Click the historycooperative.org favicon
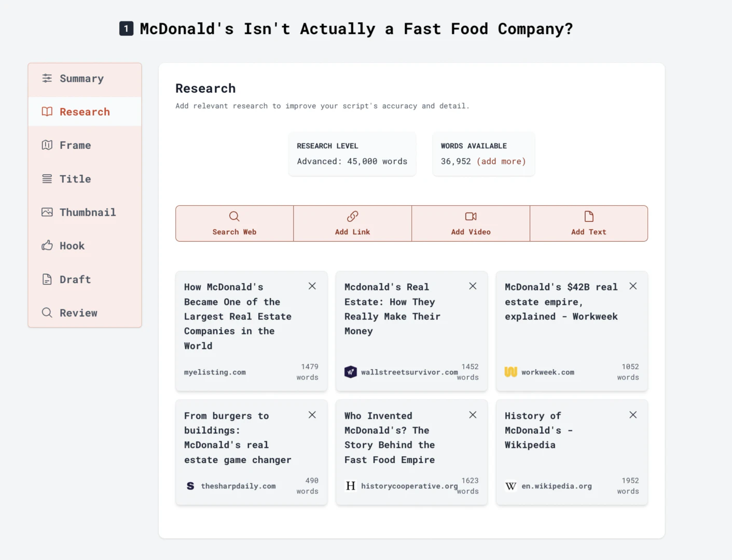Image resolution: width=732 pixels, height=560 pixels. tap(351, 486)
